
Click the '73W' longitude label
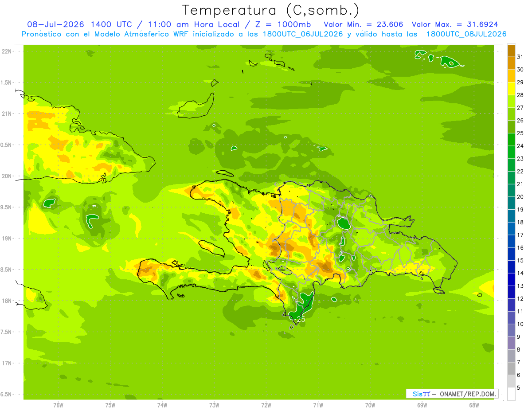[x=214, y=405]
